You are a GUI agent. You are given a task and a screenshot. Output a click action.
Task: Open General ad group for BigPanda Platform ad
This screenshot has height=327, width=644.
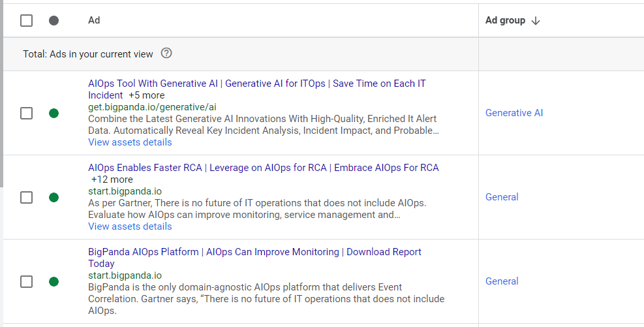pyautogui.click(x=502, y=281)
